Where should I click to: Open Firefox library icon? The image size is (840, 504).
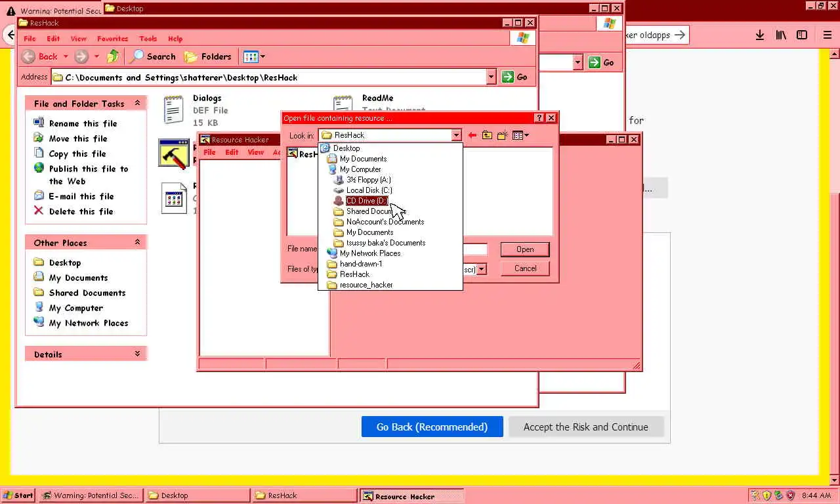pos(781,35)
